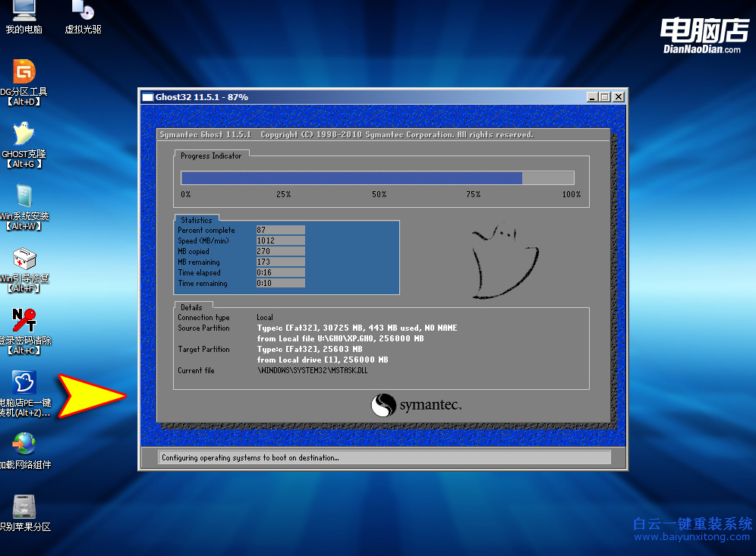Click the Time remaining value field
Screen dimensions: 756x556
(280, 283)
